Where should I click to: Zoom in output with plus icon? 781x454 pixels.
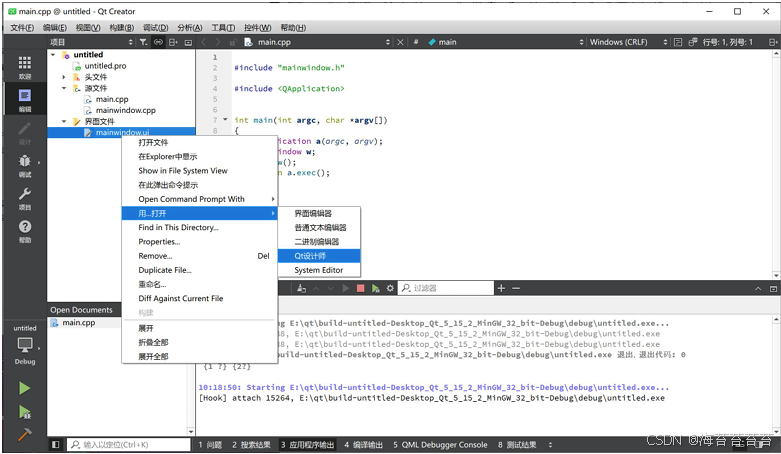point(501,288)
